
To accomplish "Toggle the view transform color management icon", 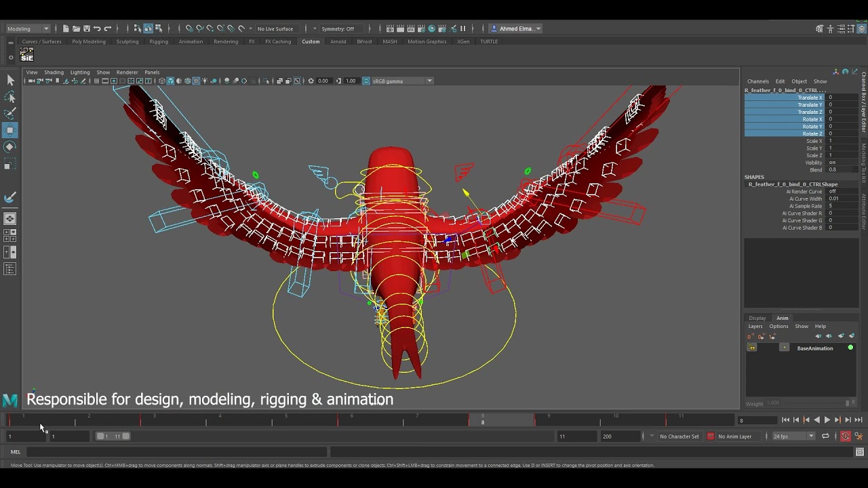I will point(366,81).
